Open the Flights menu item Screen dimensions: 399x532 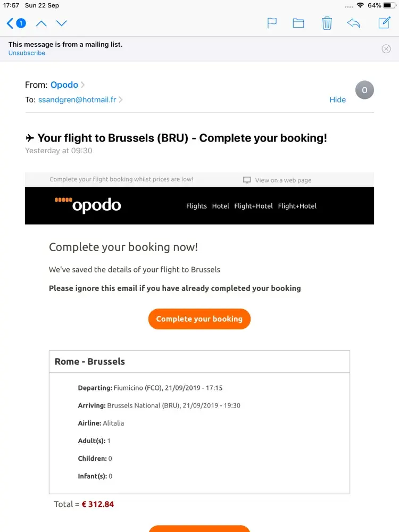coord(196,206)
